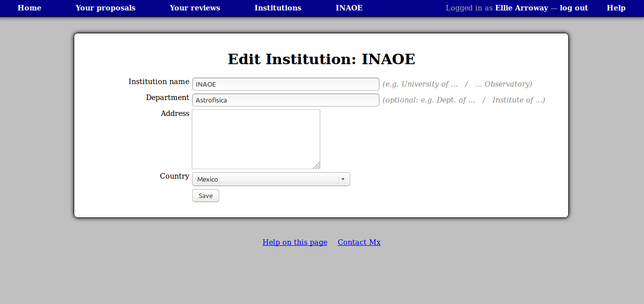Screen dimensions: 644x304
Task: Open Ellie Arroway's profile link
Action: [521, 8]
